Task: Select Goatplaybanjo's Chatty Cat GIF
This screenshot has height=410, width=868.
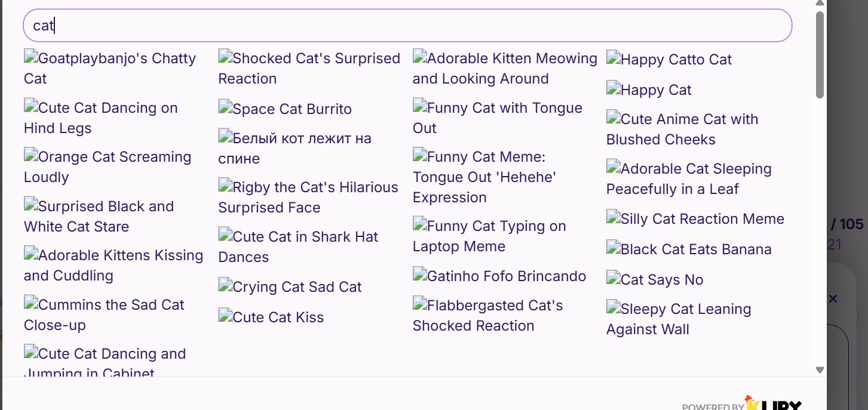Action: [110, 68]
